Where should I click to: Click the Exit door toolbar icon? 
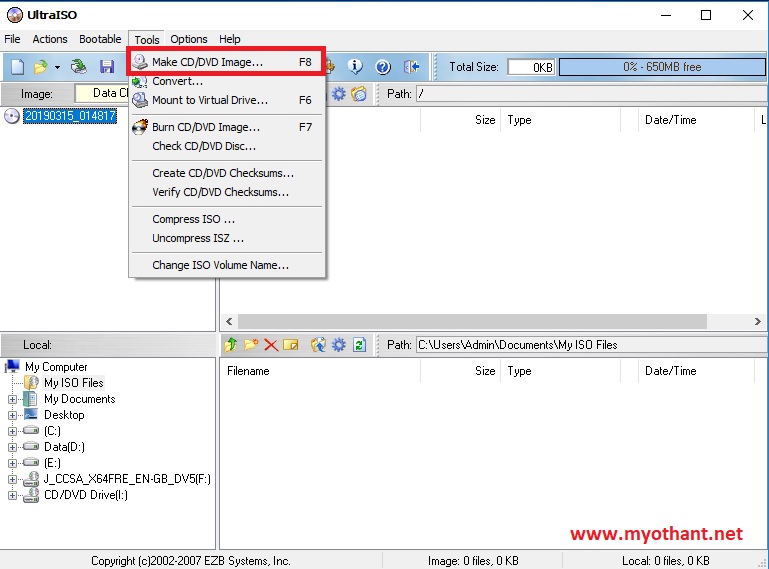(x=411, y=66)
